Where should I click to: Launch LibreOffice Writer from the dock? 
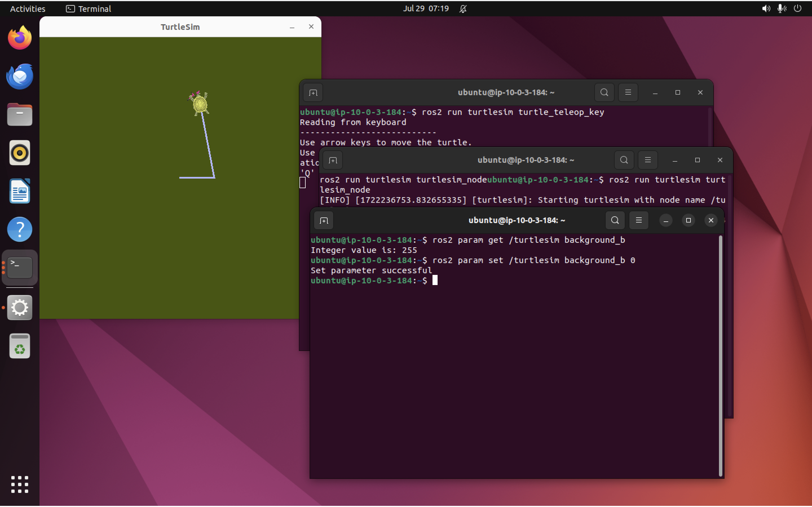tap(19, 191)
